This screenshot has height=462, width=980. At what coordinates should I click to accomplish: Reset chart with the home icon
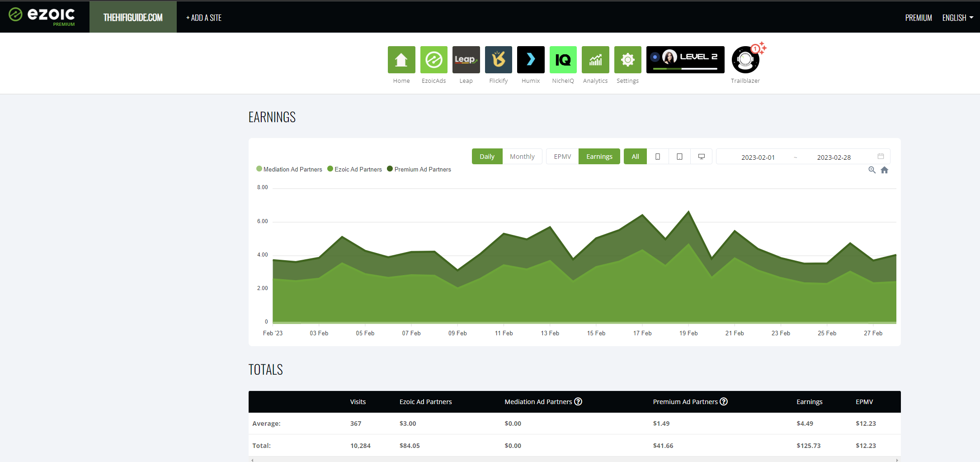[x=885, y=170]
